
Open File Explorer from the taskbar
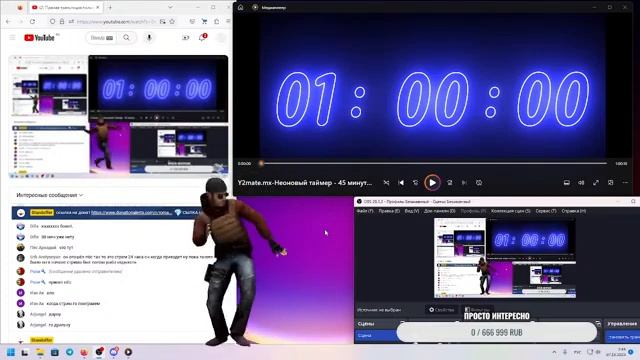click(40, 352)
